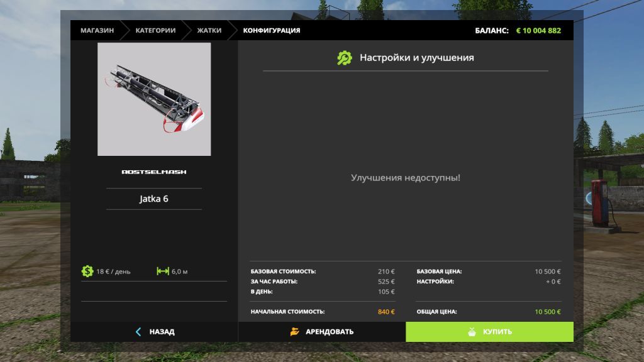Click the balance amount € 10 004 882
This screenshot has width=644, height=362.
pos(538,30)
